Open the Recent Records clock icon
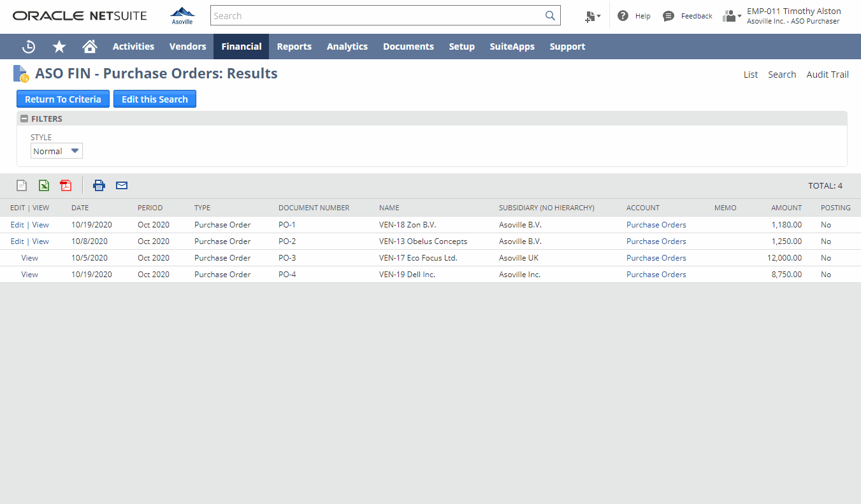 click(x=29, y=47)
